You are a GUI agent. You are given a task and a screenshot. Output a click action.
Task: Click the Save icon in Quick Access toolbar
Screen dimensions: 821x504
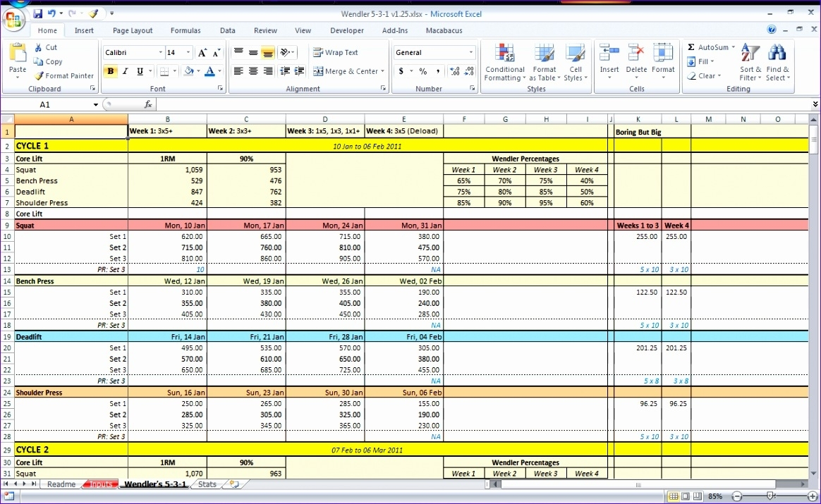pyautogui.click(x=38, y=13)
